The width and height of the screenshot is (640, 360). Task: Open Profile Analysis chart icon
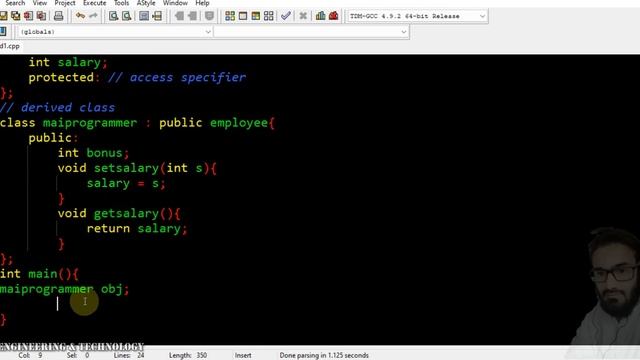tap(320, 16)
